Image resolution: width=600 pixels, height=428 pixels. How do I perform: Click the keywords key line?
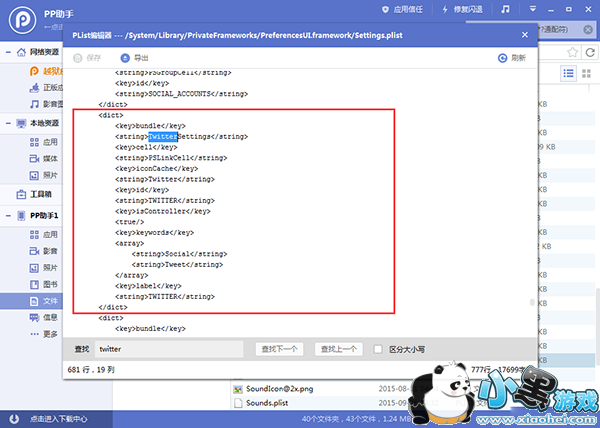(154, 233)
